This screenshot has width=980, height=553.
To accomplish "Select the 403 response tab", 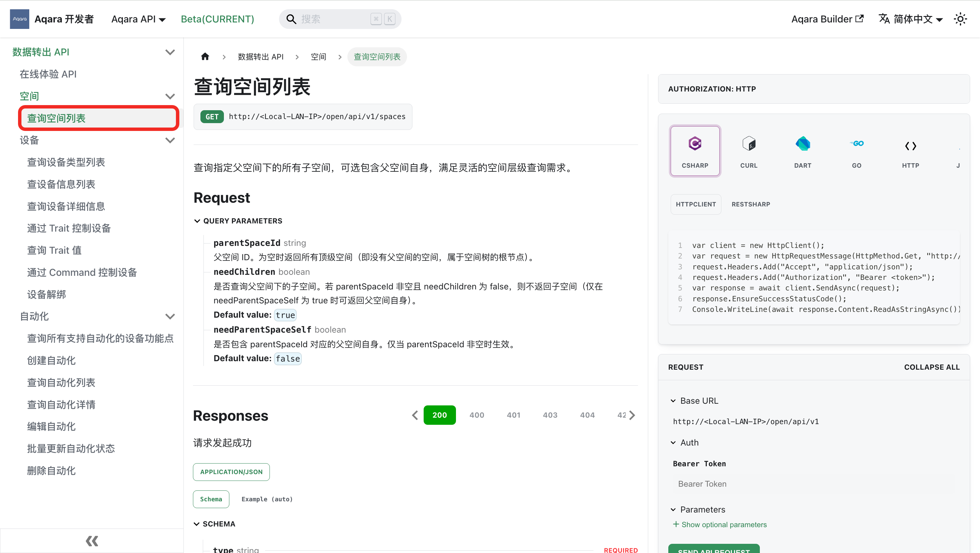I will 550,415.
